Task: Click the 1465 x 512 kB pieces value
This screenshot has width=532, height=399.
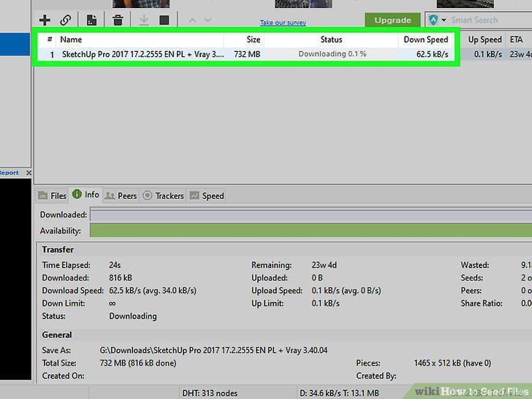Action: tap(452, 363)
